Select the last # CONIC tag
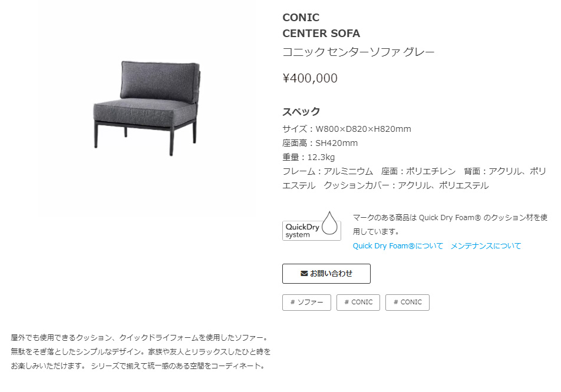The width and height of the screenshot is (561, 392). [x=408, y=303]
